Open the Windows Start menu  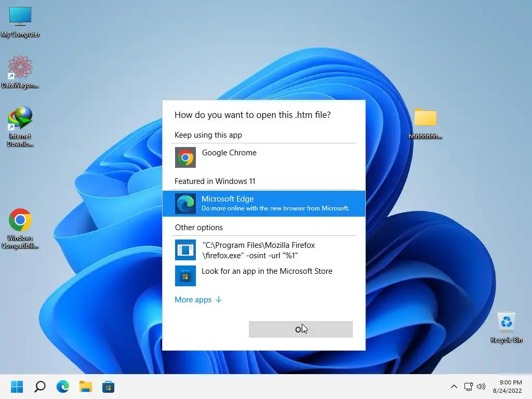click(x=17, y=387)
